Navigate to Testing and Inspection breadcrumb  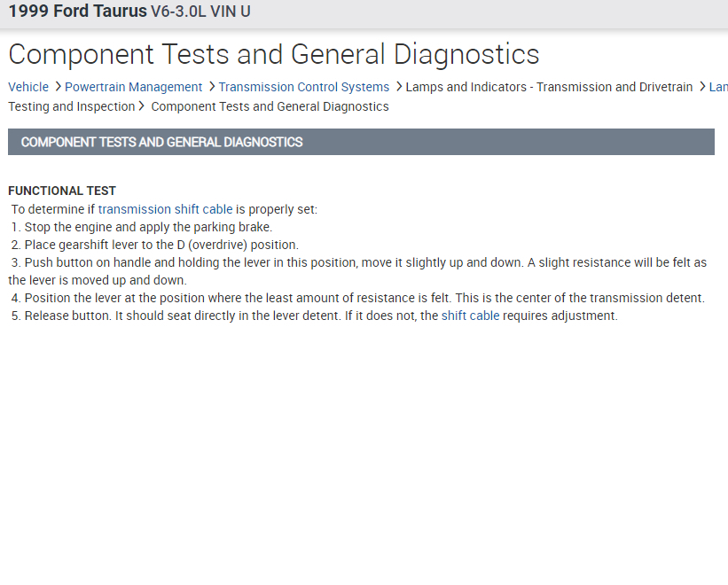[71, 106]
